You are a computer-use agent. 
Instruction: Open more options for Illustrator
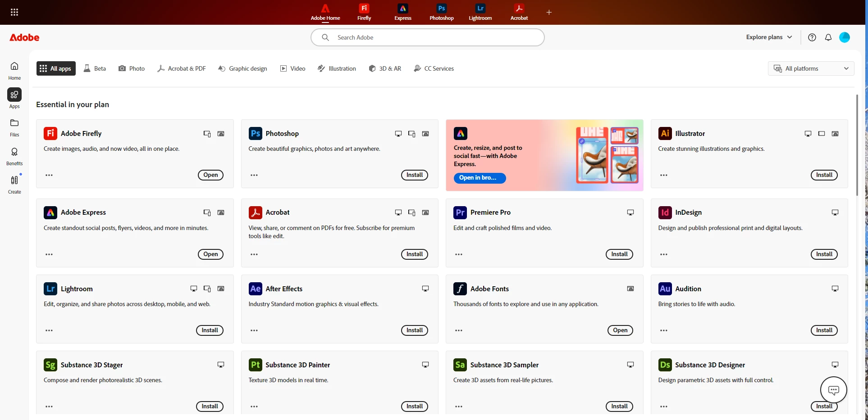(x=664, y=175)
